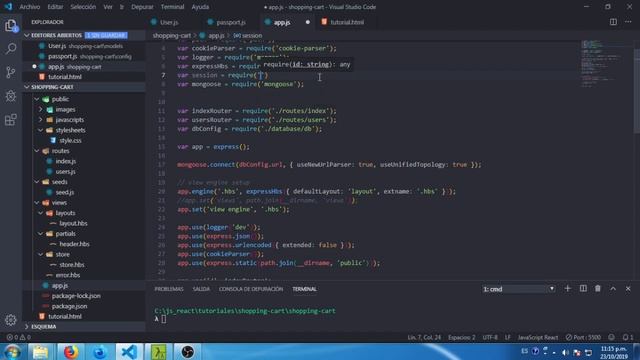The width and height of the screenshot is (640, 360).
Task: Close the terminal panel
Action: tap(628, 289)
